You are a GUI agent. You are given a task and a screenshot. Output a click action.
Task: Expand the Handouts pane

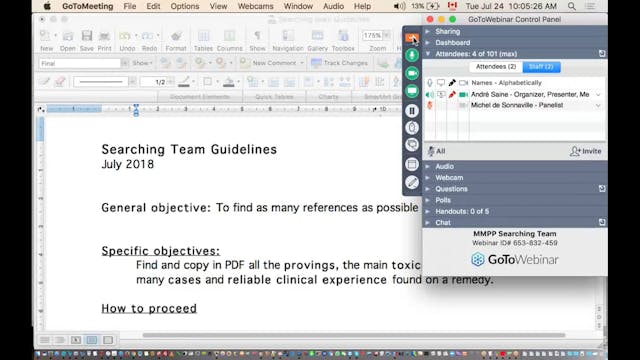428,211
